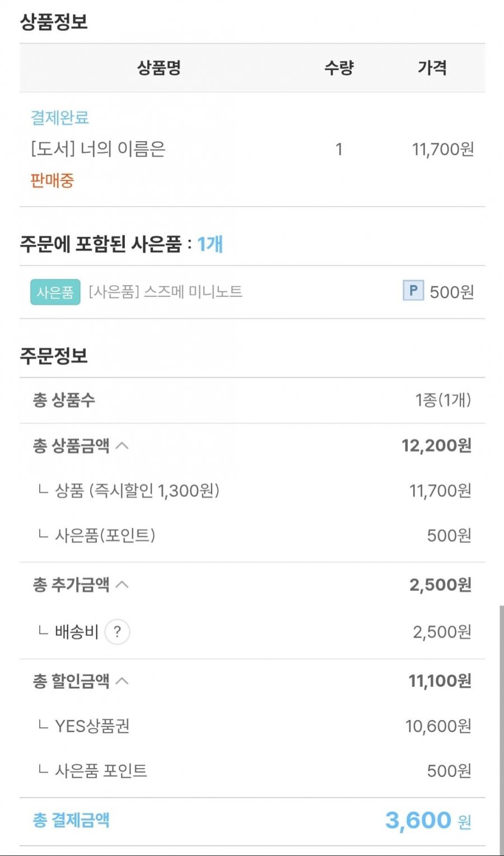
Task: Collapse the 총 할인금액 chevron
Action: tap(122, 681)
